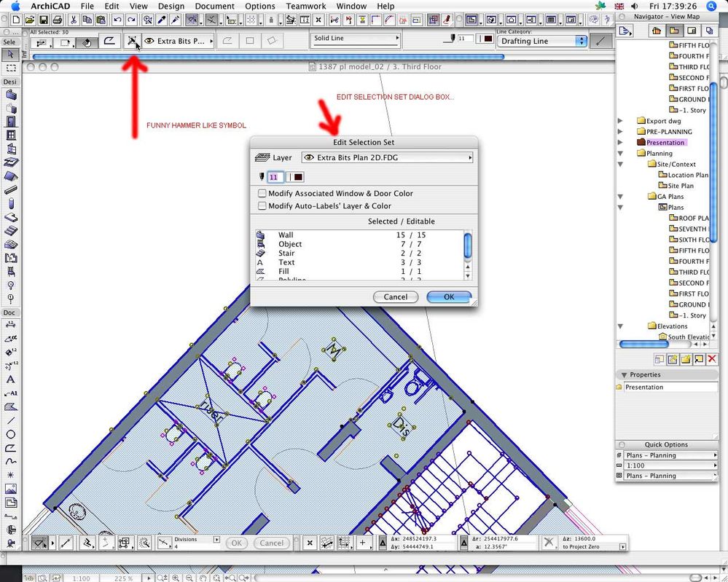
Task: Select the Window tool in the toolbox
Action: 11,135
